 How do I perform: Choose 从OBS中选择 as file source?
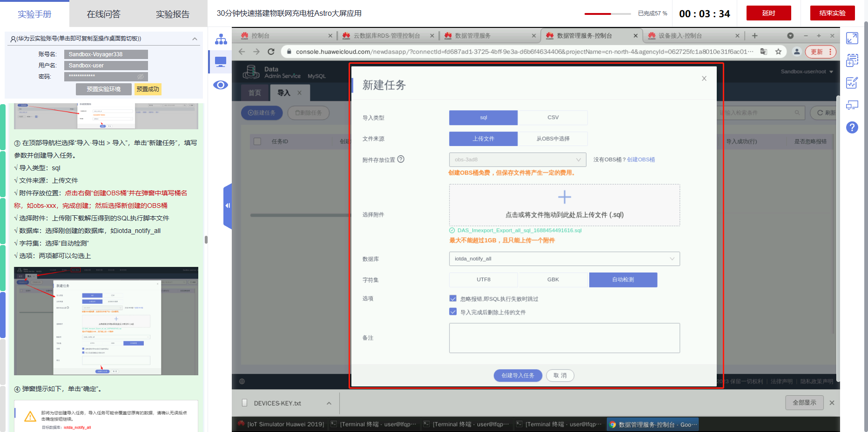tap(553, 139)
